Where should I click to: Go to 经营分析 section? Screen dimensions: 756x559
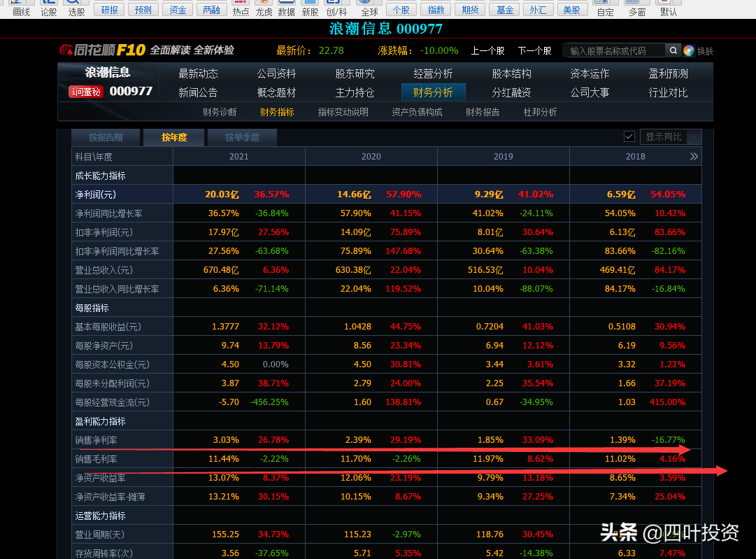pos(433,73)
